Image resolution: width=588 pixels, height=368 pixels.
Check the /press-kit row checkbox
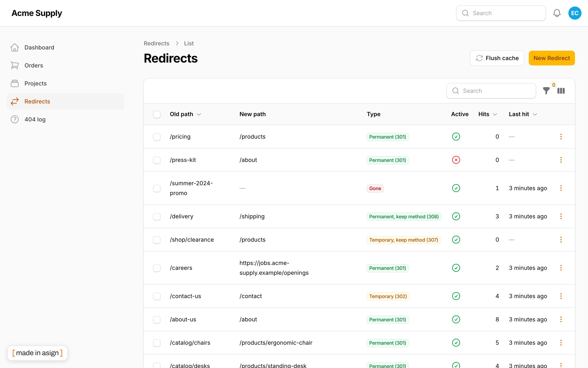[x=157, y=160]
